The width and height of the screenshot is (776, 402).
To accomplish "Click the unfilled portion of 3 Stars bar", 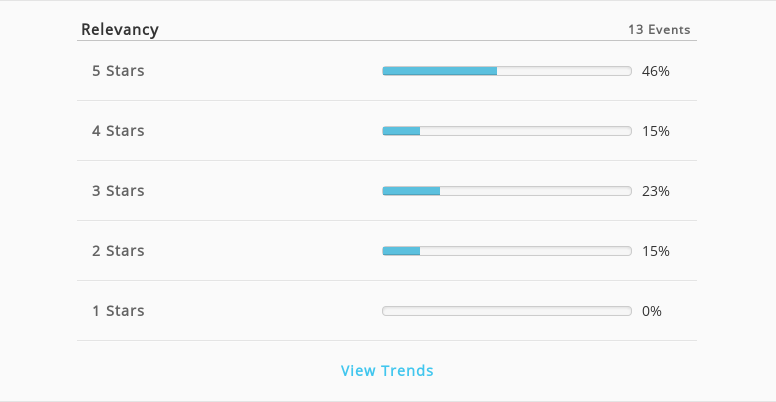I will coord(535,191).
